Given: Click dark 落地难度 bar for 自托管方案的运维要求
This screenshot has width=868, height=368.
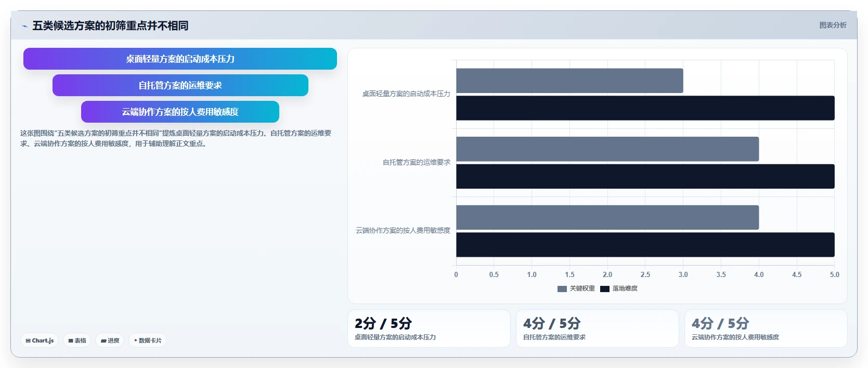Looking at the screenshot, I should [x=645, y=176].
